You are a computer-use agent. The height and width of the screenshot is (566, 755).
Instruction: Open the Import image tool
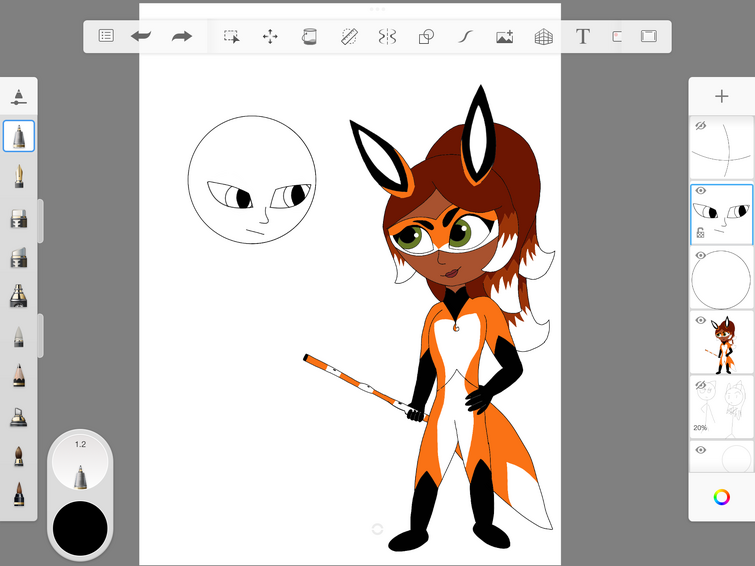pyautogui.click(x=505, y=37)
